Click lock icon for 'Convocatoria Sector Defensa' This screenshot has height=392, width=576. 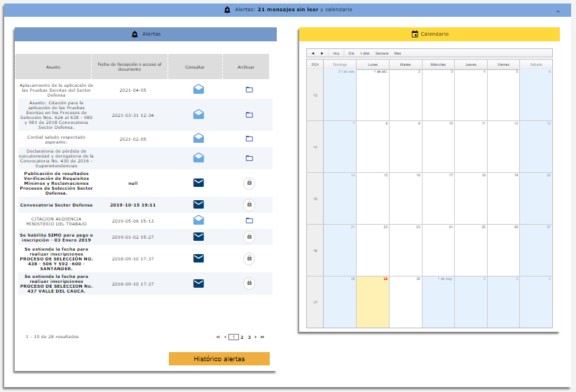[x=249, y=204]
